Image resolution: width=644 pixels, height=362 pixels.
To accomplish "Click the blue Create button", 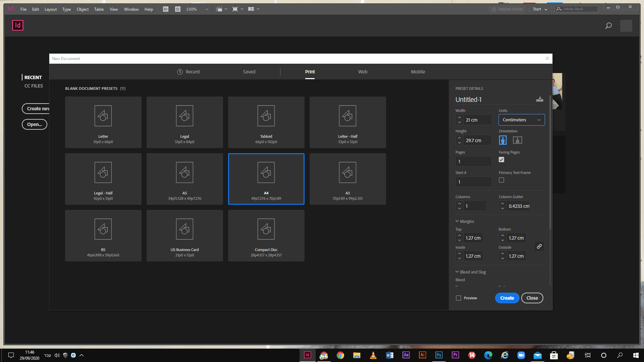I will [x=507, y=298].
